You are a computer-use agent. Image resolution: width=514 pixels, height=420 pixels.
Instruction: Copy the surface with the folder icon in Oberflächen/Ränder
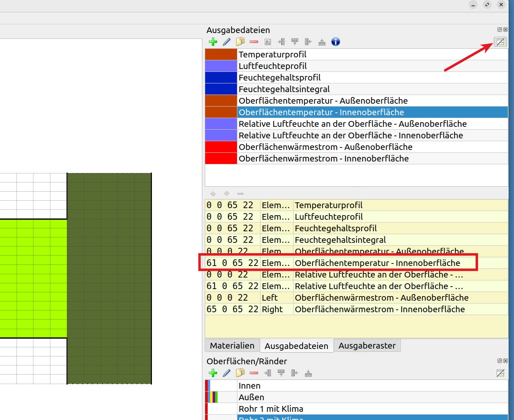pyautogui.click(x=240, y=373)
